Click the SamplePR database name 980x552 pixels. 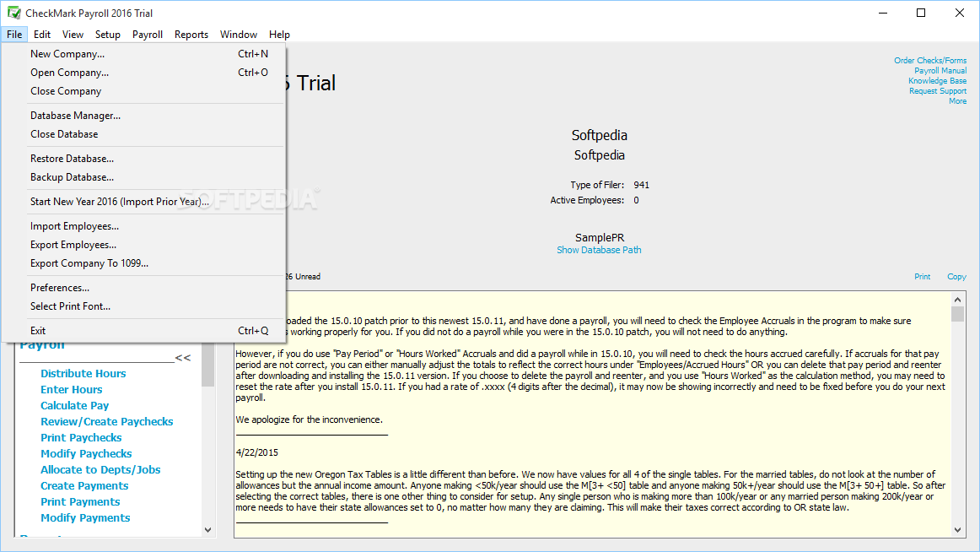tap(600, 237)
